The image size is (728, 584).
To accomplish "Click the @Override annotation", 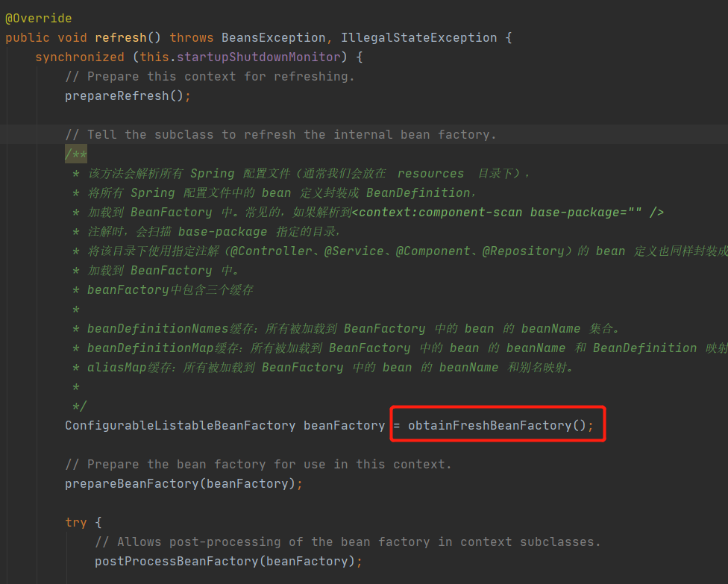I will point(39,19).
